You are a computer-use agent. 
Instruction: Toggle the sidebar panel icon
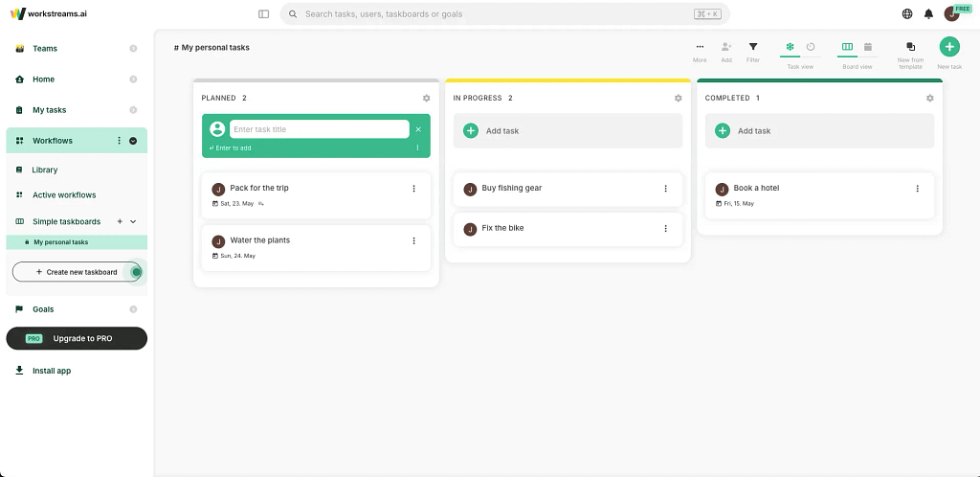pyautogui.click(x=264, y=13)
